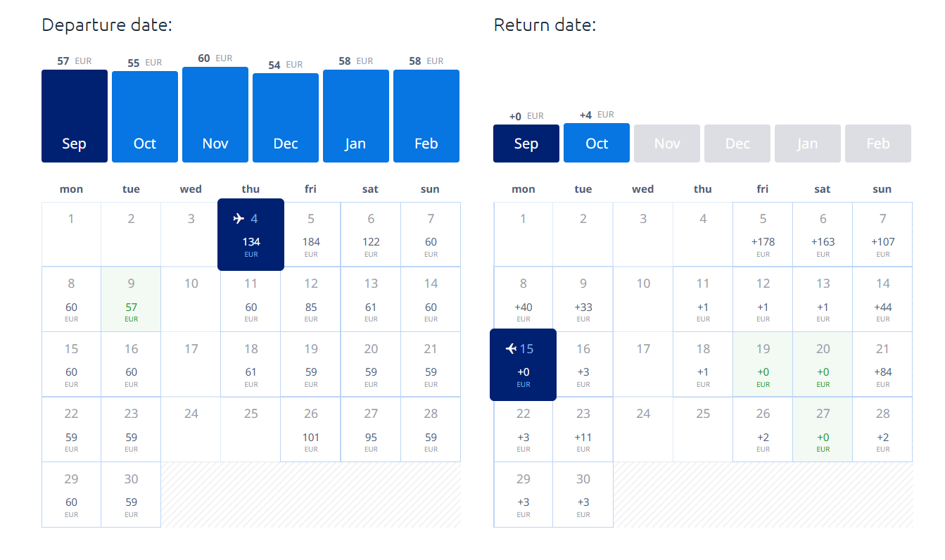Pick departure date September 12 at 85 EUR

311,299
